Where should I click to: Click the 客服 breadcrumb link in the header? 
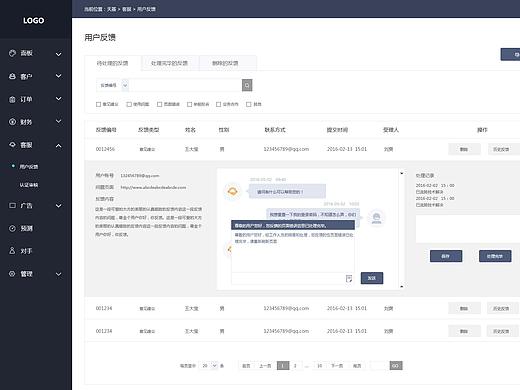point(126,9)
